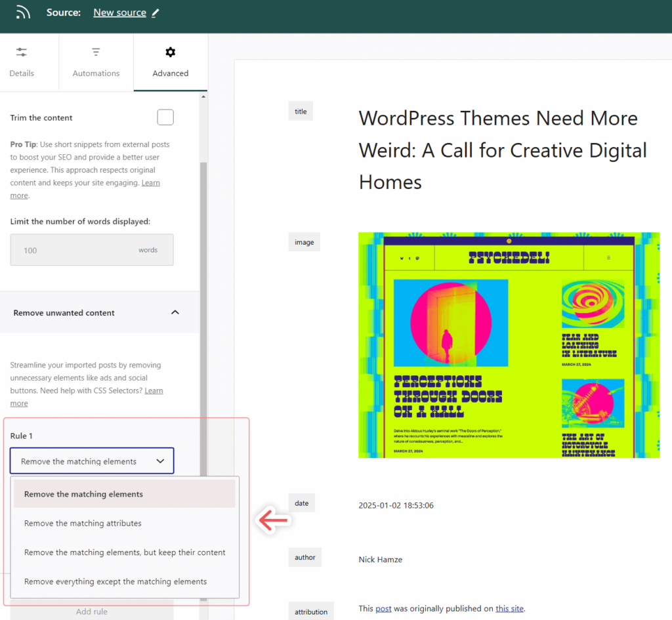Switch to the Details tab
Screen dimensions: 672x620
click(21, 62)
